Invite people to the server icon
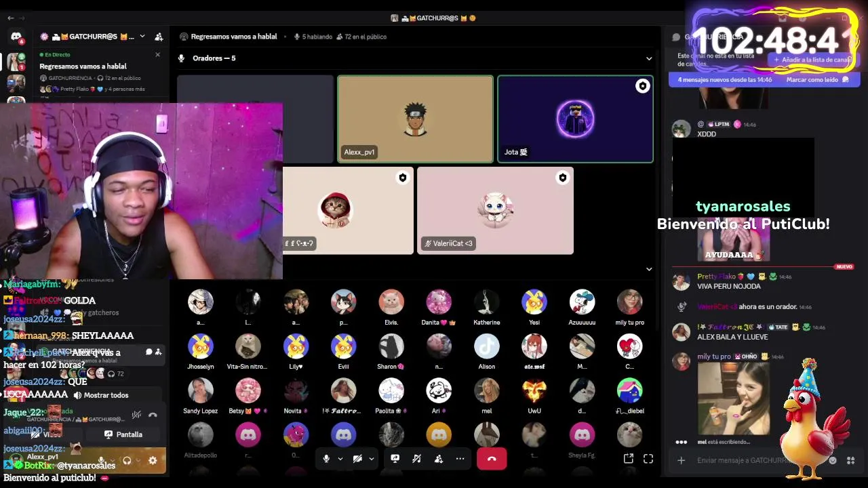The width and height of the screenshot is (868, 488). (159, 37)
